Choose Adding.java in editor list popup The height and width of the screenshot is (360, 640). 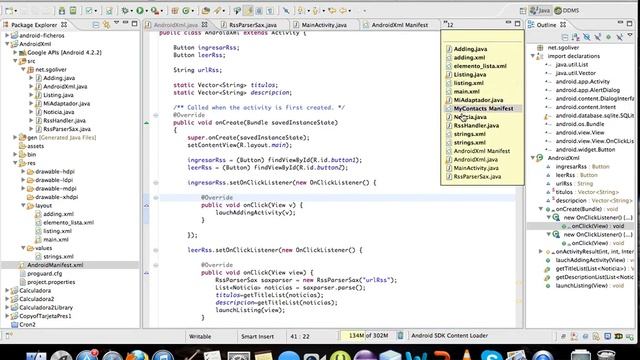click(470, 49)
